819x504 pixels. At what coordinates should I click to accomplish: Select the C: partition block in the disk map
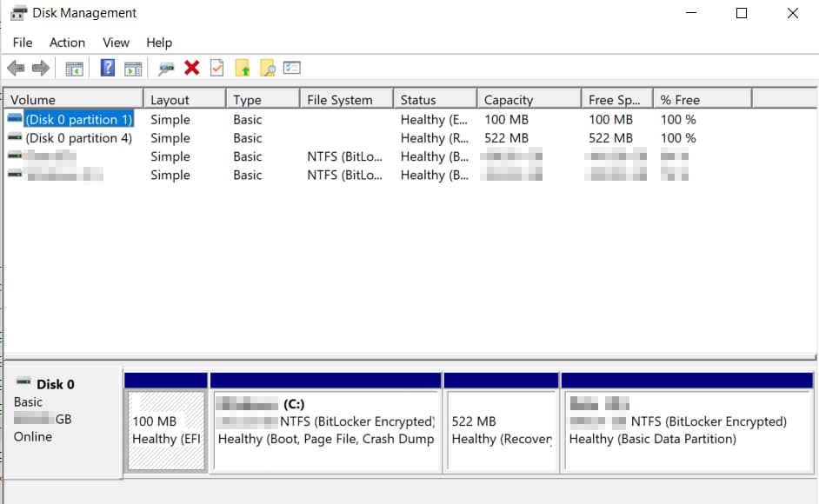coord(324,417)
